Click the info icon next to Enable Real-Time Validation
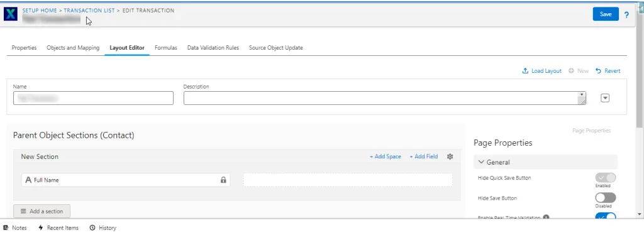644x235 pixels. coord(547,218)
